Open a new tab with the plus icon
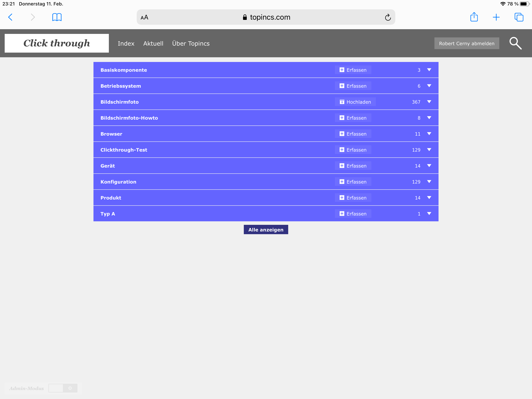Image resolution: width=532 pixels, height=399 pixels. [496, 17]
